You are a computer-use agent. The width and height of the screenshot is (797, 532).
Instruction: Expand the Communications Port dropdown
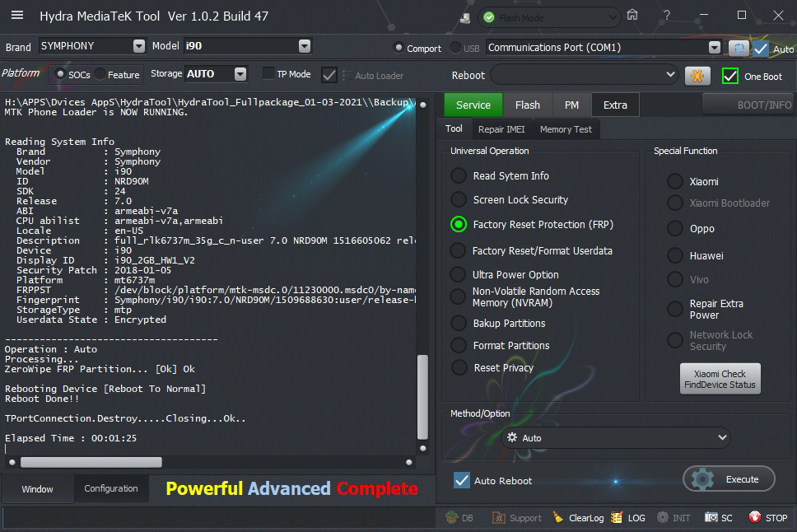(x=714, y=48)
